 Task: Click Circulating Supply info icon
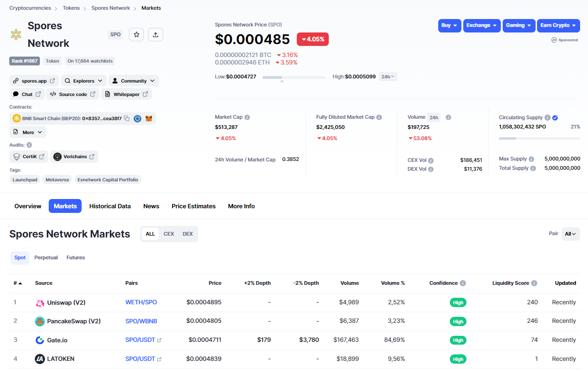click(x=548, y=118)
